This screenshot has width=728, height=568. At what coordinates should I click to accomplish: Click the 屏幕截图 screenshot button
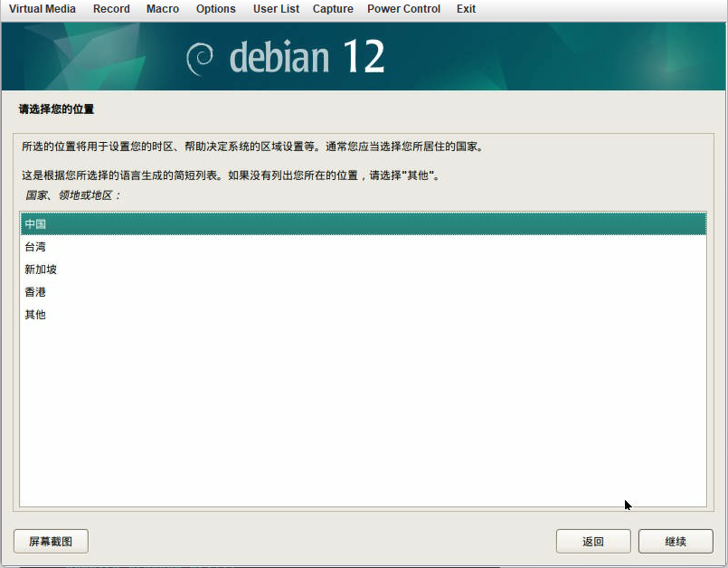pyautogui.click(x=50, y=541)
